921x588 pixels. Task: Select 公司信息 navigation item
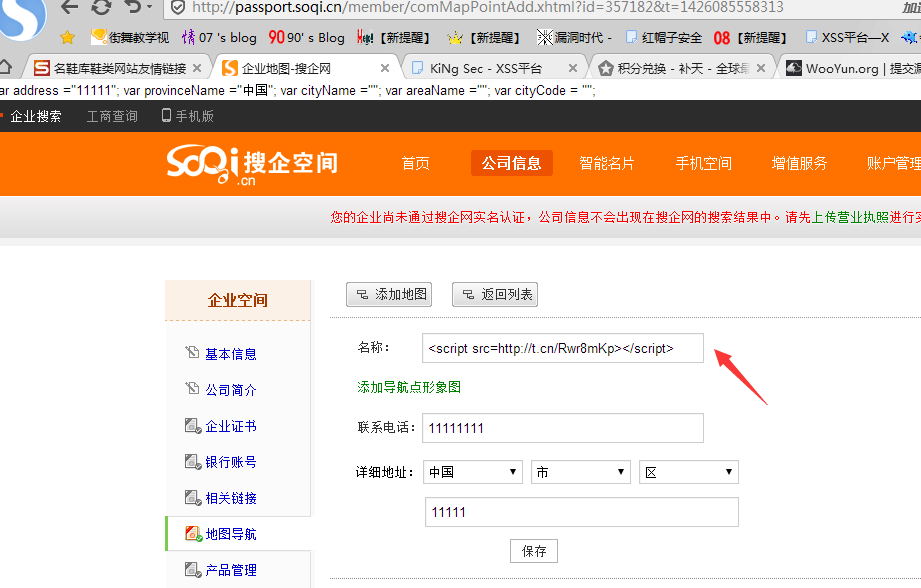pyautogui.click(x=512, y=163)
